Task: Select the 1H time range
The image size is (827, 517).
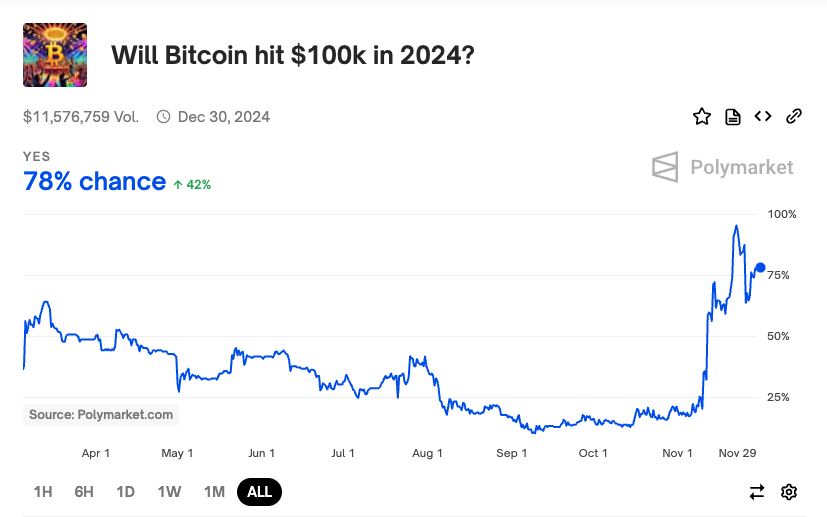Action: (43, 492)
